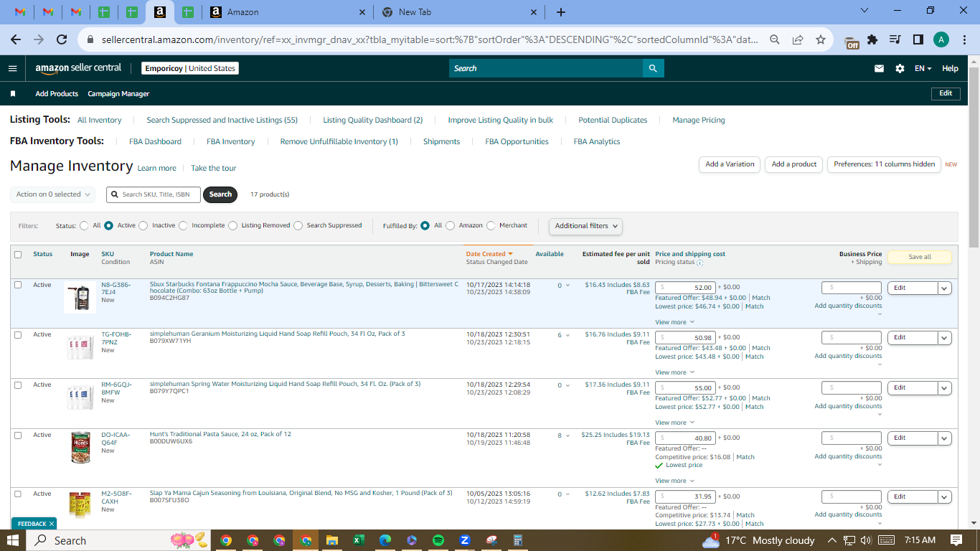Open Calculator from the taskbar
980x551 pixels.
point(518,540)
